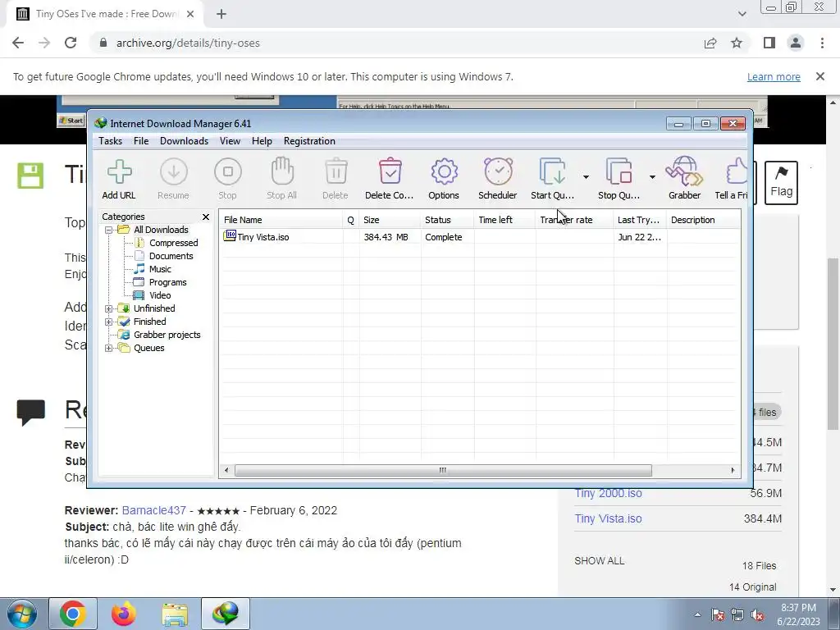Open Start Queue dropdown arrow
This screenshot has width=840, height=630.
[586, 177]
